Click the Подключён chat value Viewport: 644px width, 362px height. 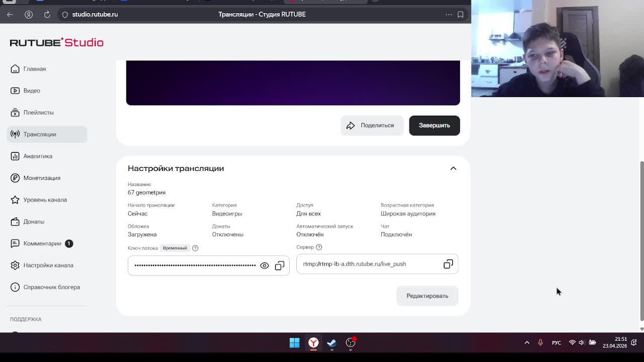click(396, 234)
